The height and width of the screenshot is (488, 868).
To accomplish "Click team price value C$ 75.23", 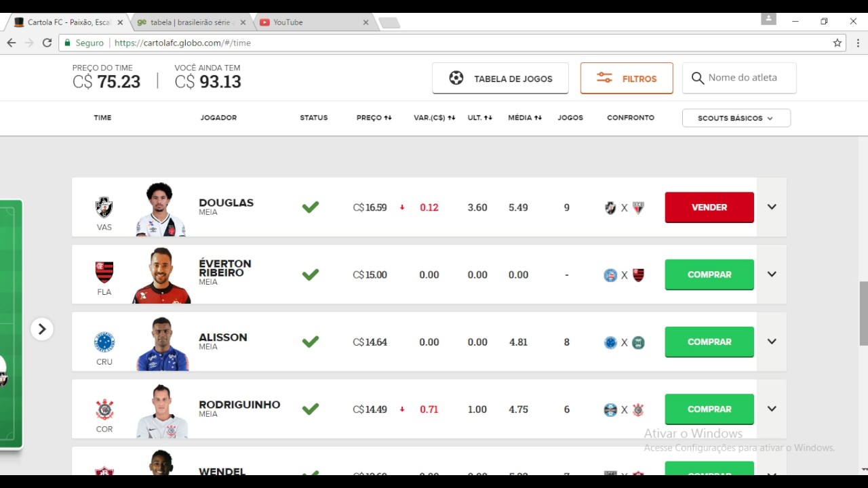I will (x=106, y=81).
